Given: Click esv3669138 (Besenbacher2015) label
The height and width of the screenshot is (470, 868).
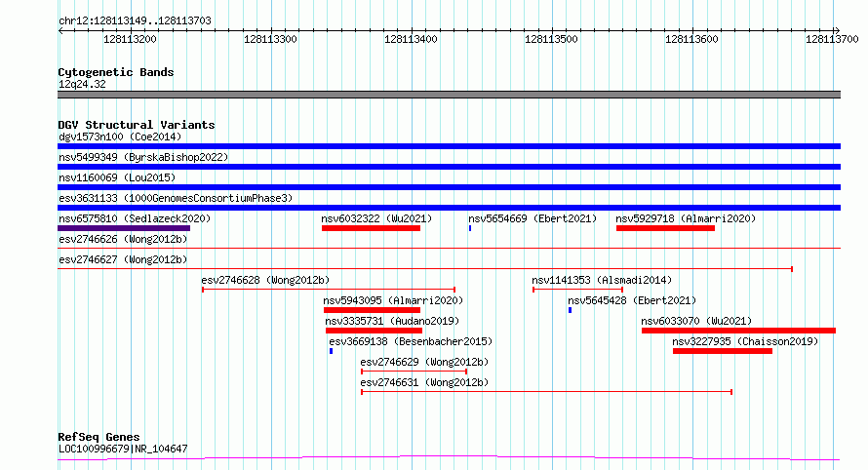Looking at the screenshot, I should click(x=411, y=341).
